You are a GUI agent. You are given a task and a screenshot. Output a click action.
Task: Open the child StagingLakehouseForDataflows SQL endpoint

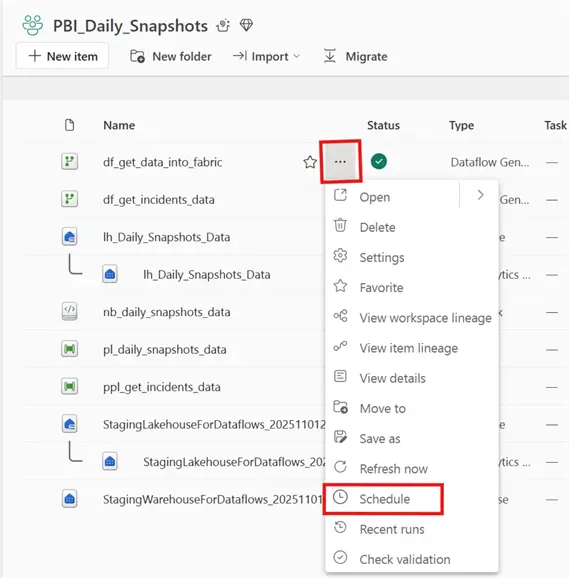pyautogui.click(x=234, y=462)
